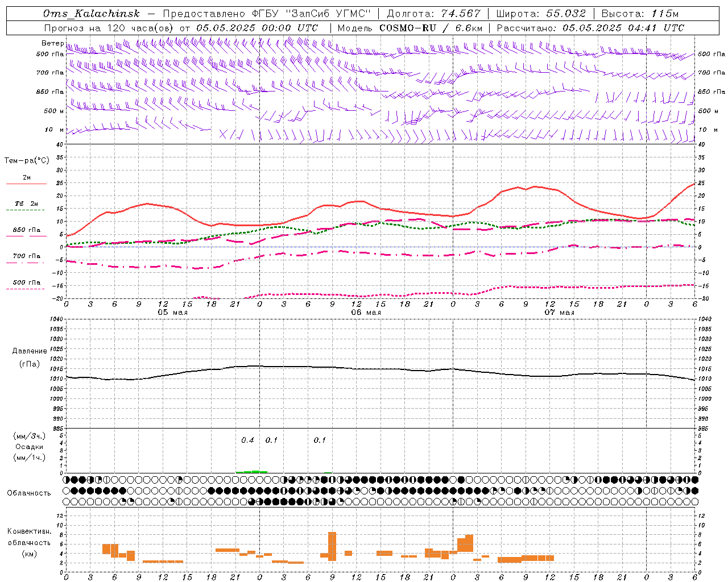This screenshot has width=728, height=582.
Task: Click the Облачность cloud cover label
Action: 29,493
